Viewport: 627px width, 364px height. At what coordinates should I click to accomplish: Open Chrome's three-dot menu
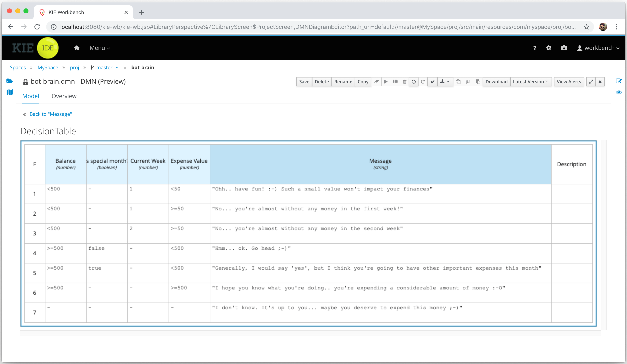click(616, 27)
